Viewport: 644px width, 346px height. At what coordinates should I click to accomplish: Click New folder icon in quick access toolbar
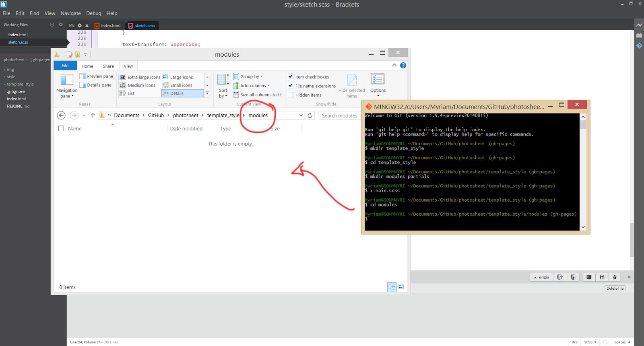78,54
